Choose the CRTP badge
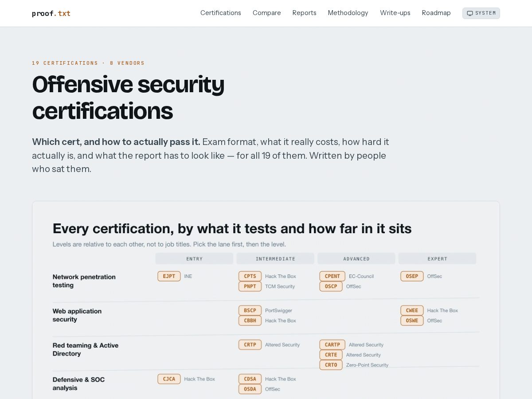 coord(250,344)
